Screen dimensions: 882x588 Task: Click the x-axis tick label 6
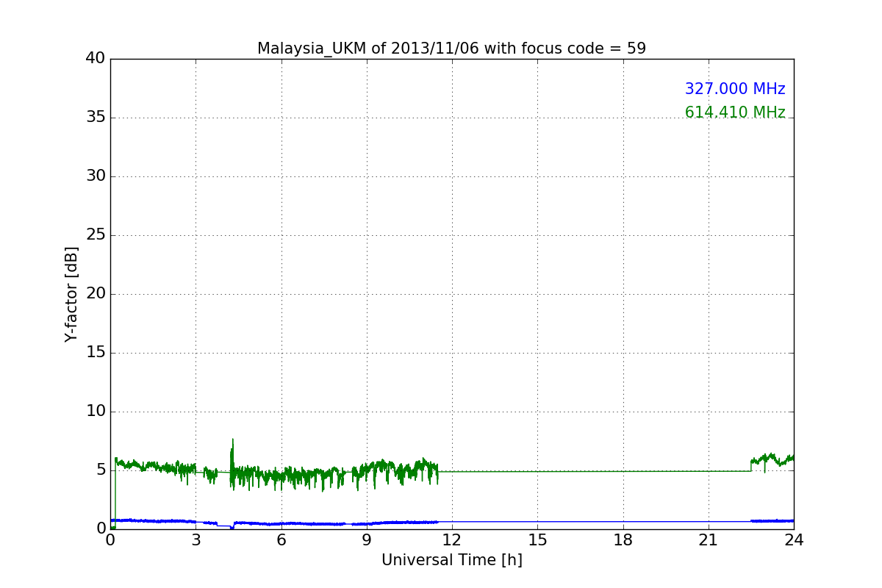[281, 540]
